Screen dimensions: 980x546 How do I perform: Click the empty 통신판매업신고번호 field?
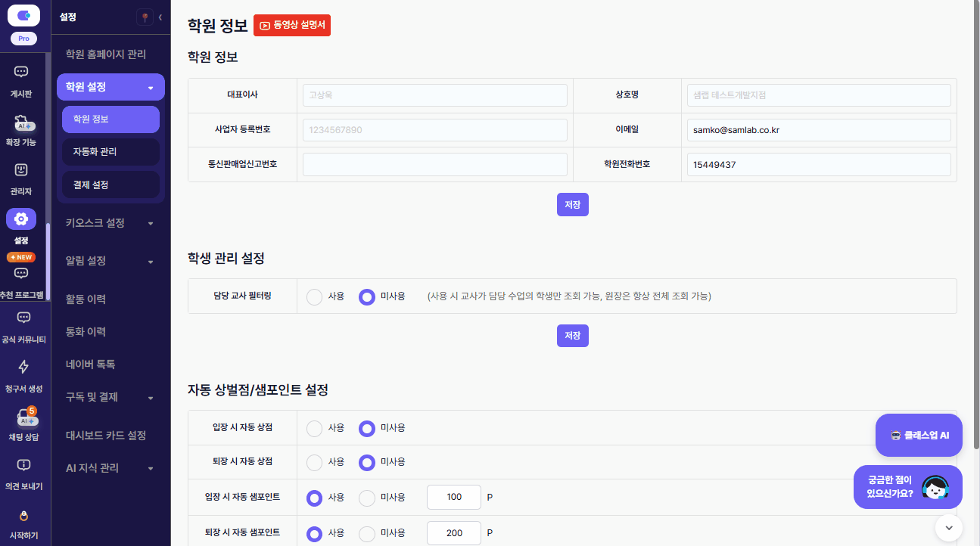(435, 164)
